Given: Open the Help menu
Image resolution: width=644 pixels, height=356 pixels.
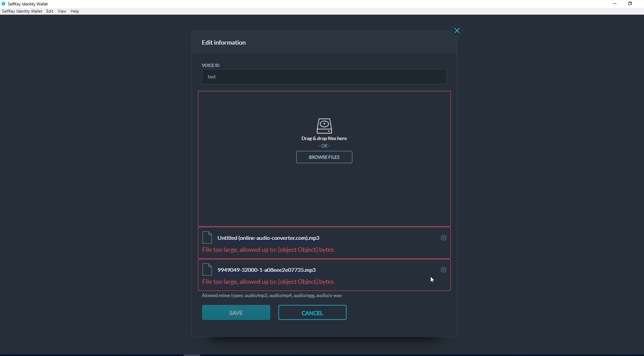Looking at the screenshot, I should tap(75, 11).
